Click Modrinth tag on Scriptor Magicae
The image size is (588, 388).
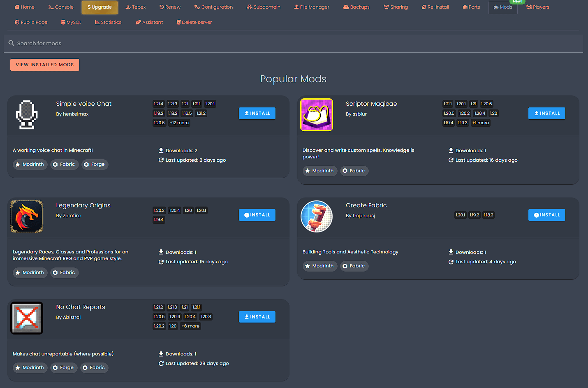point(319,171)
